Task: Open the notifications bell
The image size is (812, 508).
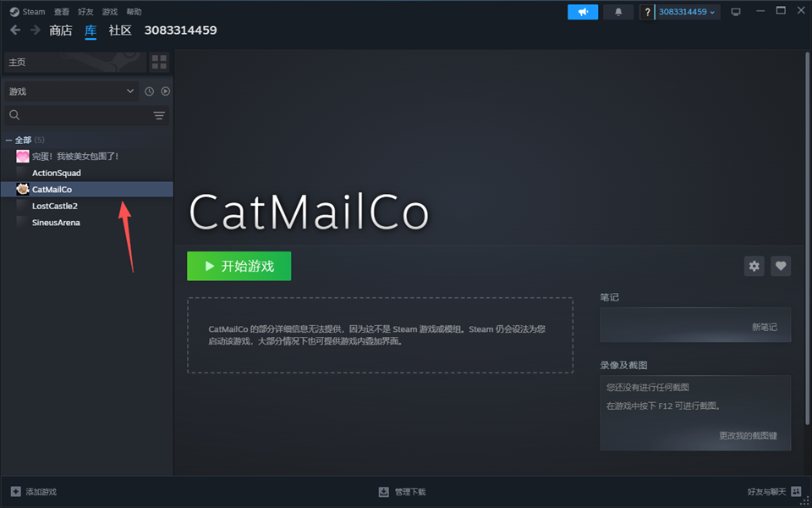Action: pyautogui.click(x=618, y=12)
